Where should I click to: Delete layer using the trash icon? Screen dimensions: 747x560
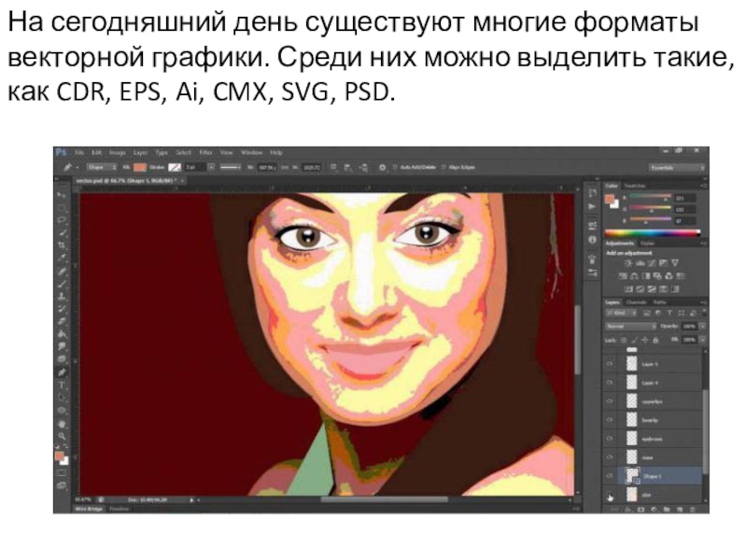click(692, 510)
